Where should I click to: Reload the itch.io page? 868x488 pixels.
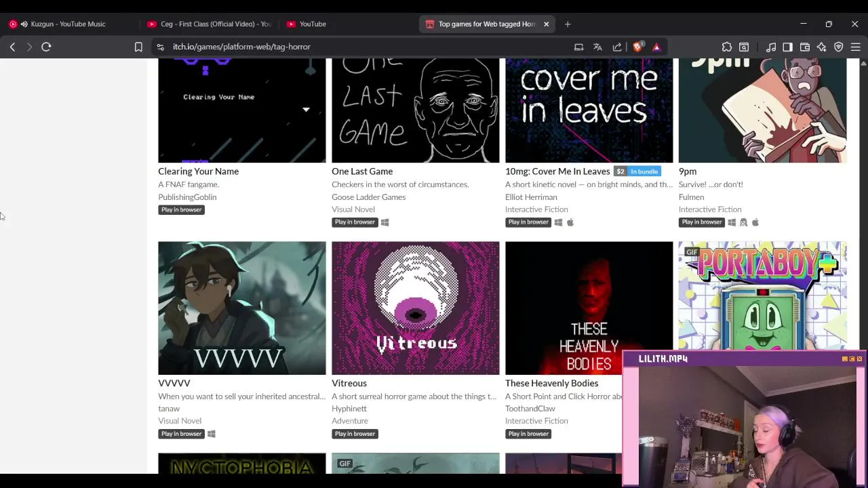(x=46, y=47)
